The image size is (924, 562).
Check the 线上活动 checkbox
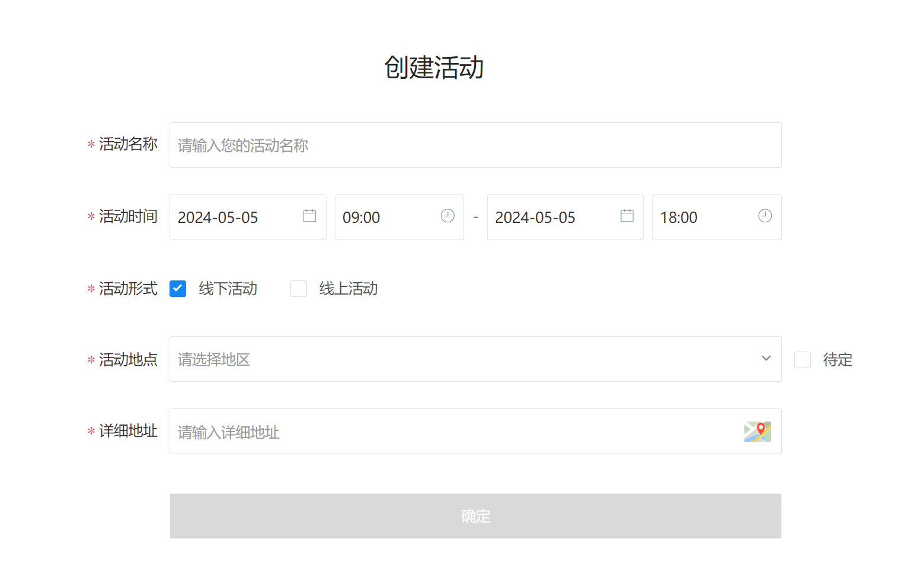299,289
